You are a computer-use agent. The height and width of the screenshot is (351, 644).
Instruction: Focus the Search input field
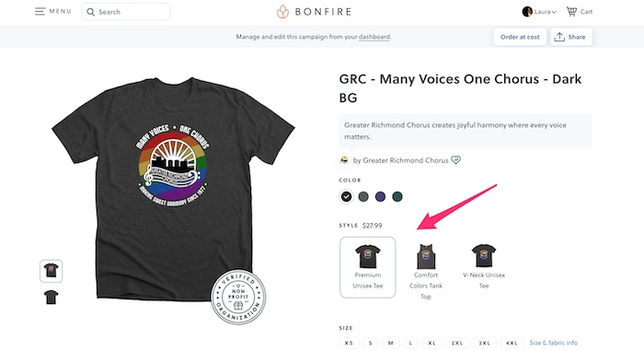[x=126, y=12]
